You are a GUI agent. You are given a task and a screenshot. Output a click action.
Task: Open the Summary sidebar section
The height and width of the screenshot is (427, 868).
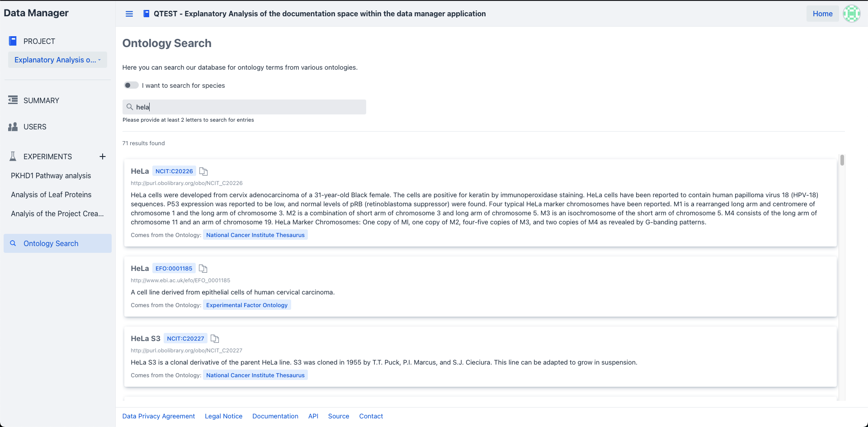coord(41,100)
